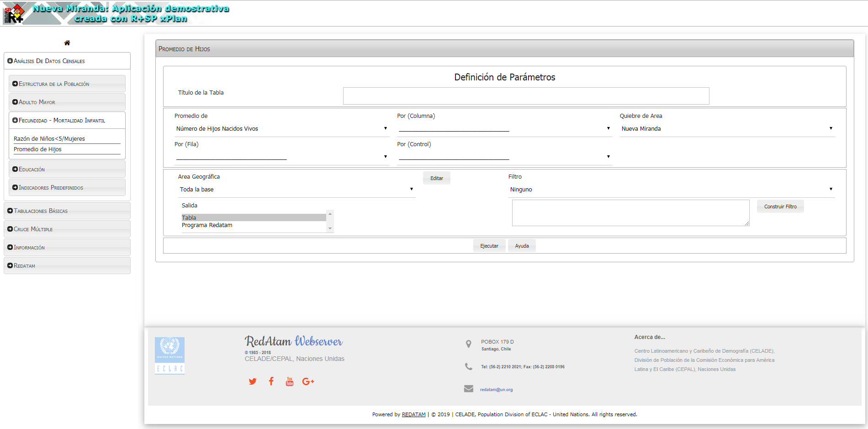This screenshot has width=868, height=429.
Task: Expand Tabulaciones Básicas menu
Action: (x=67, y=211)
